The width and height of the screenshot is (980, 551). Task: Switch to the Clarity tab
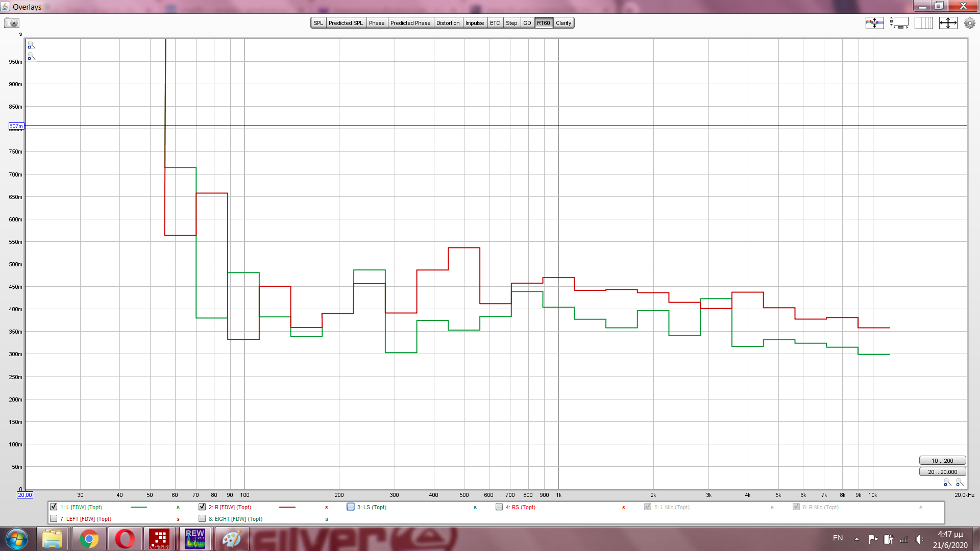point(563,23)
